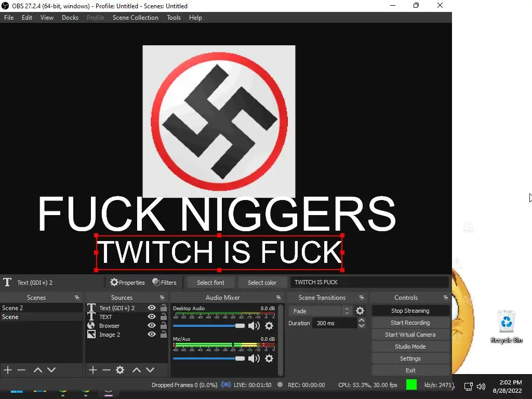
Task: Move the scene up in Scenes dock
Action: (x=37, y=370)
